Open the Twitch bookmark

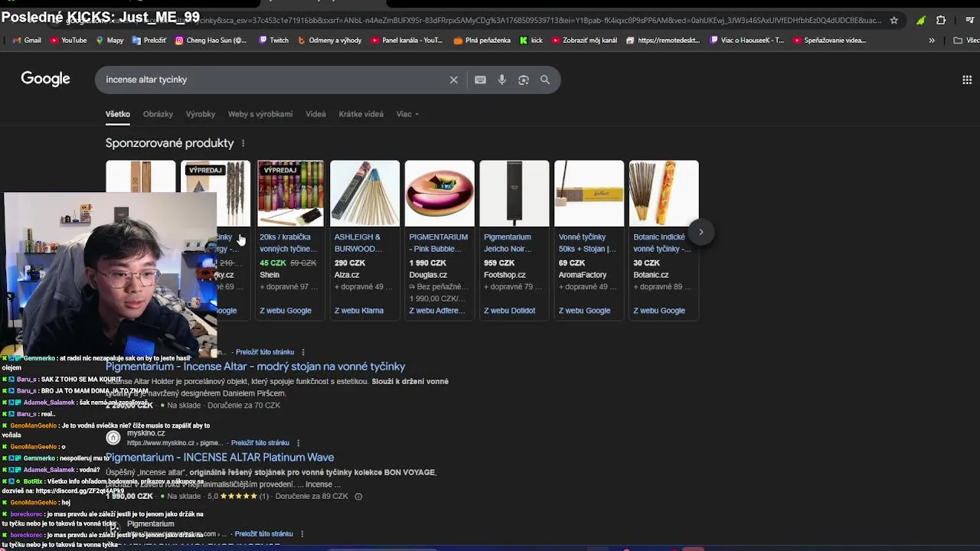click(x=273, y=41)
